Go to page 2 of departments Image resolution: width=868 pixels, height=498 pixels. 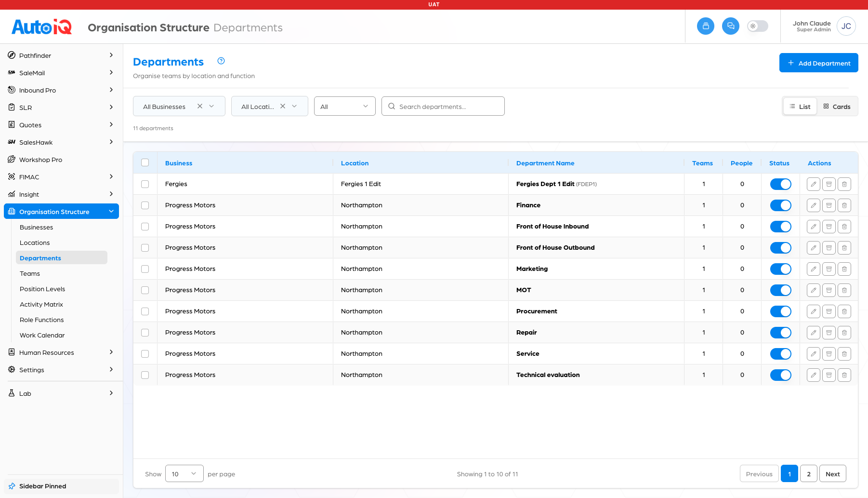point(809,474)
